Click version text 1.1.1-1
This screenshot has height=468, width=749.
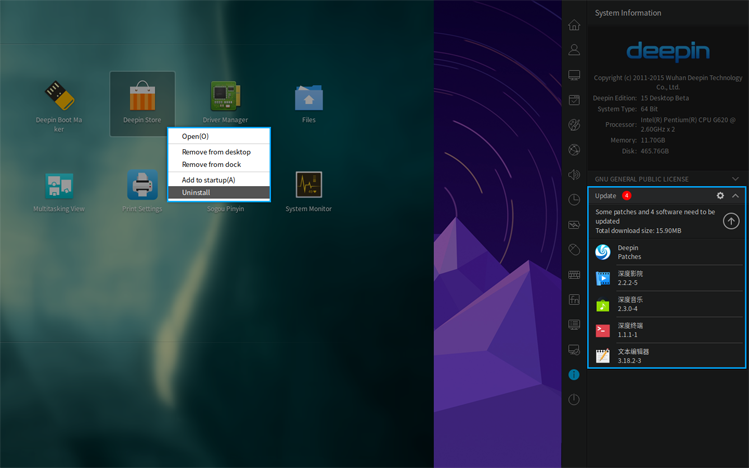coord(627,335)
